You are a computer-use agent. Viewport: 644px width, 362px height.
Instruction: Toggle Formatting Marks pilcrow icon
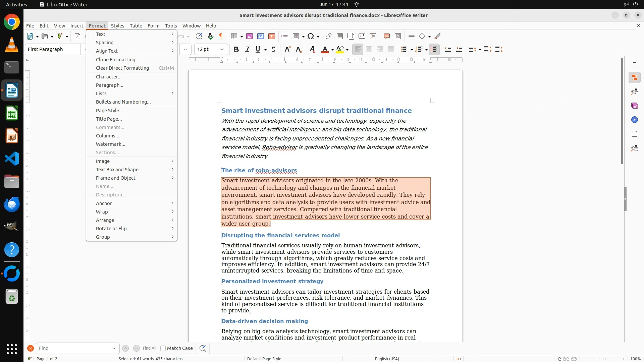[x=221, y=36]
